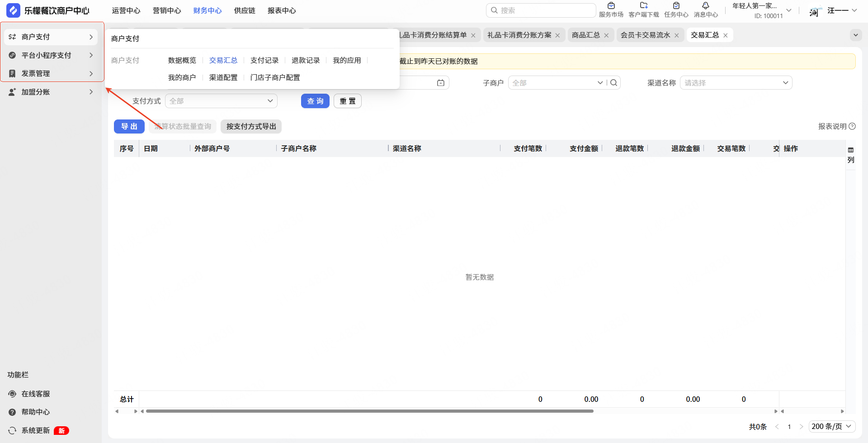Open 在线客服 online support
This screenshot has height=443, width=868.
[x=35, y=394]
